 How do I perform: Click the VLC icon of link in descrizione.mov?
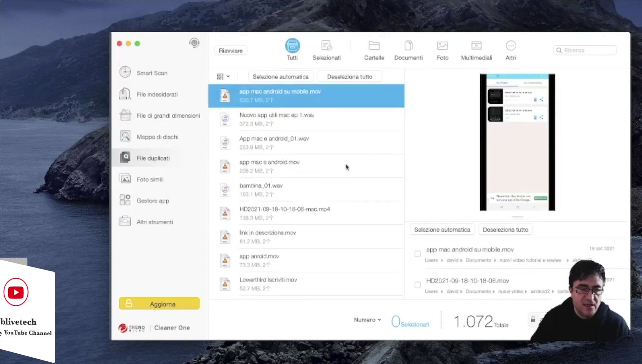tap(225, 237)
